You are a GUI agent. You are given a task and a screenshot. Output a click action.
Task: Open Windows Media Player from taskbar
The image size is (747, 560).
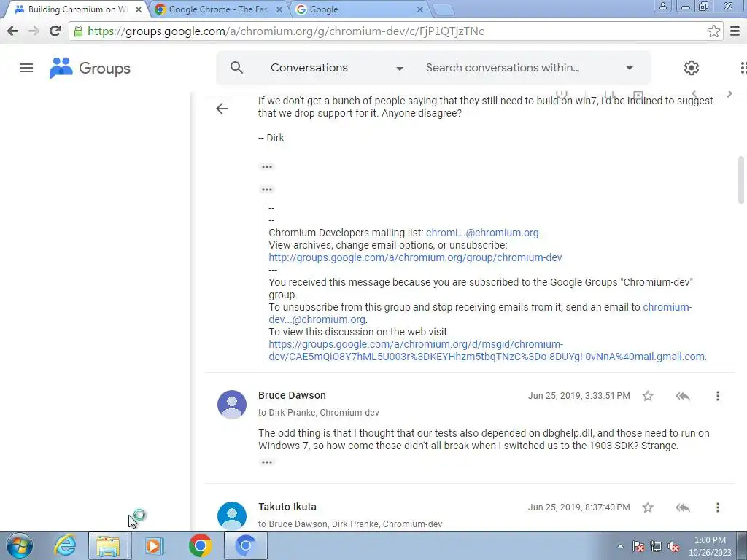click(154, 545)
